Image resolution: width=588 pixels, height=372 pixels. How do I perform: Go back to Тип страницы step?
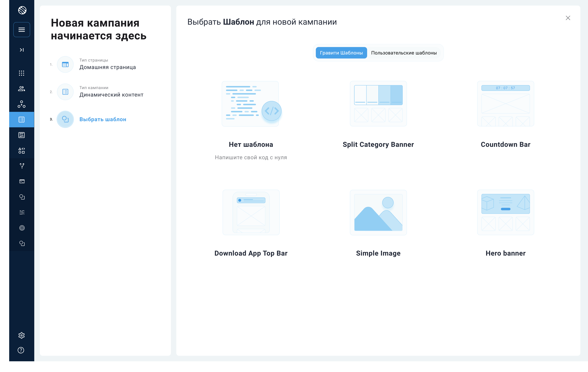(x=107, y=64)
